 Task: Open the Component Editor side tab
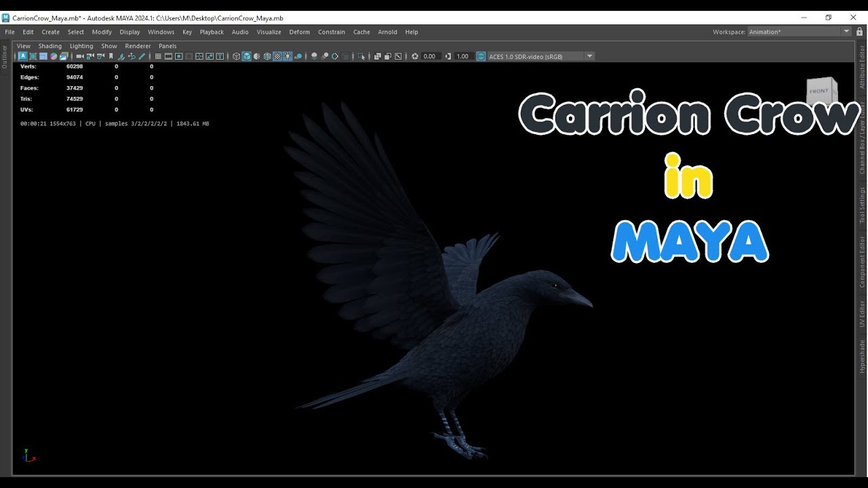[x=863, y=262]
